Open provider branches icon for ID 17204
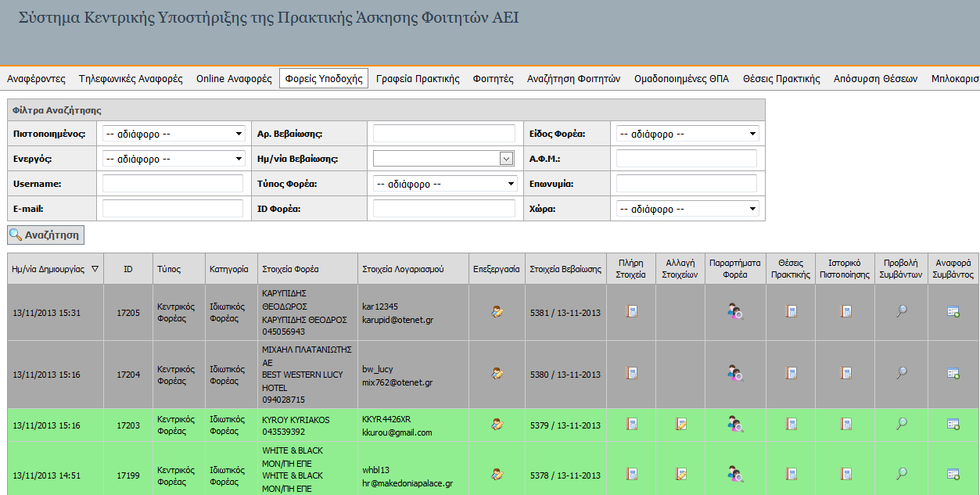The width and height of the screenshot is (980, 495). coord(735,373)
